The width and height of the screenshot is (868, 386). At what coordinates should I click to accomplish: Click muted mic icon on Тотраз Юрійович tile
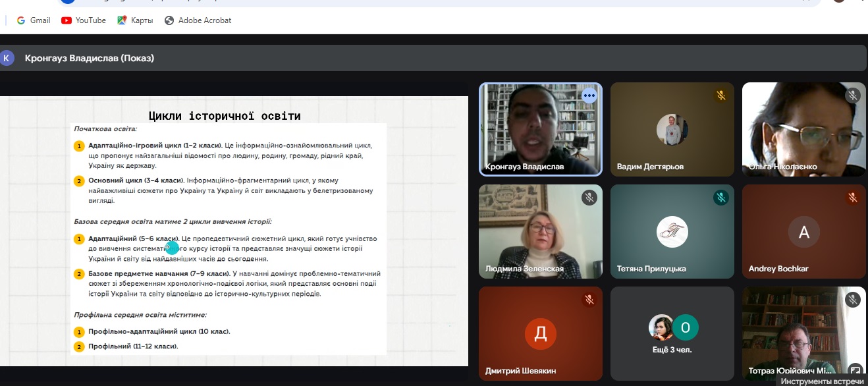(853, 300)
